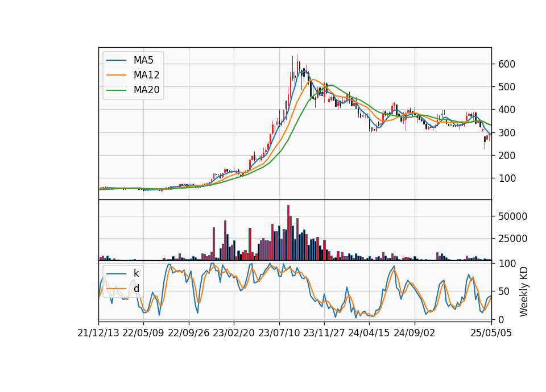Click the 21/12/13 date tick label
The image size is (546, 392).
click(98, 333)
